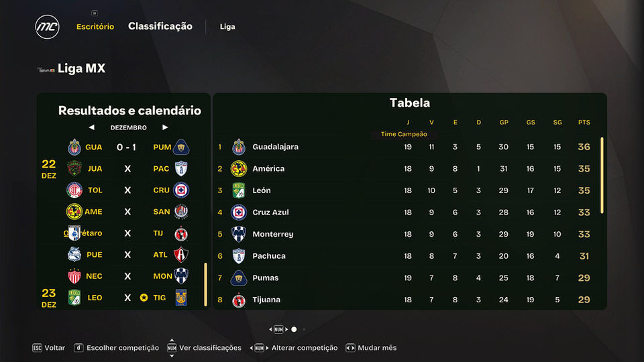This screenshot has width=644, height=362.
Task: Click the Voltar button
Action: click(x=49, y=348)
